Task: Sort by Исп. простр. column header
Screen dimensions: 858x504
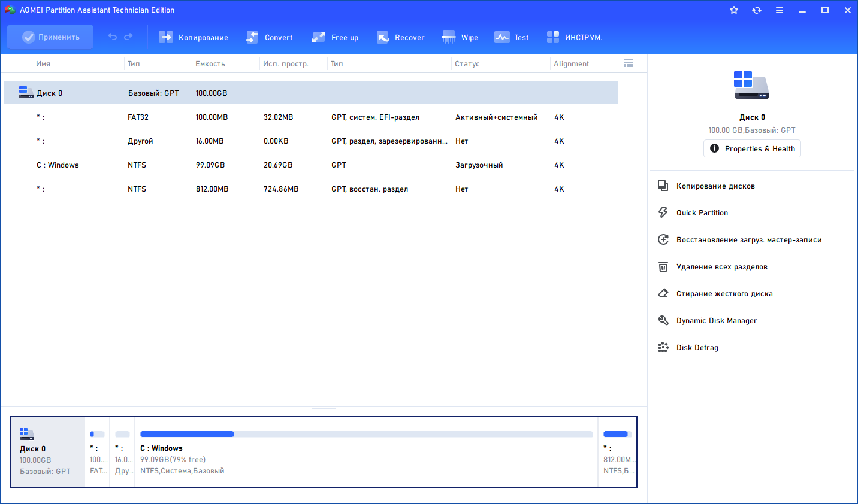Action: coord(286,64)
